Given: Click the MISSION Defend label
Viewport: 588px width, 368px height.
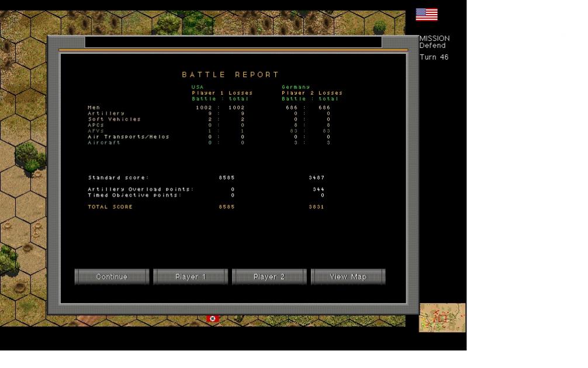Looking at the screenshot, I should click(434, 42).
